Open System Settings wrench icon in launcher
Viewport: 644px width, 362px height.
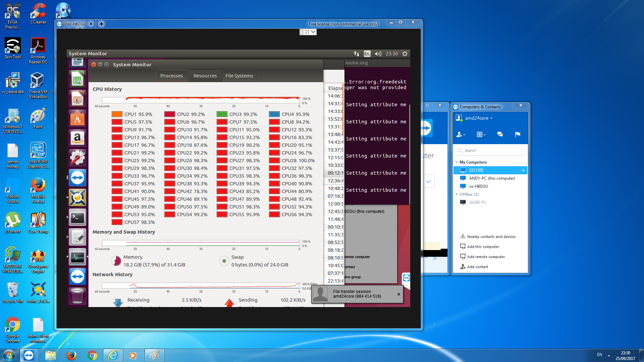77,158
